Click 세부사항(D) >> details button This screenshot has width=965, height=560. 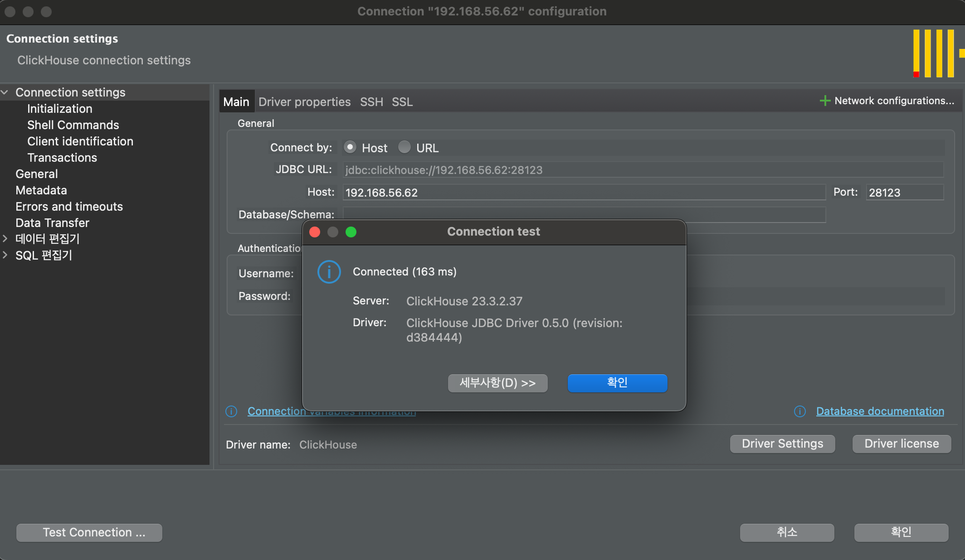(497, 383)
